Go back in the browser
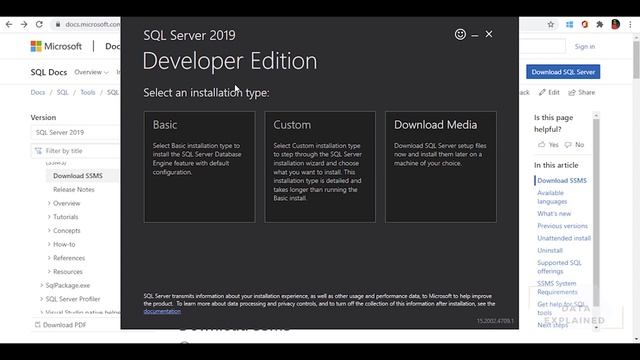Screen dimensions: 640x360 (9, 24)
